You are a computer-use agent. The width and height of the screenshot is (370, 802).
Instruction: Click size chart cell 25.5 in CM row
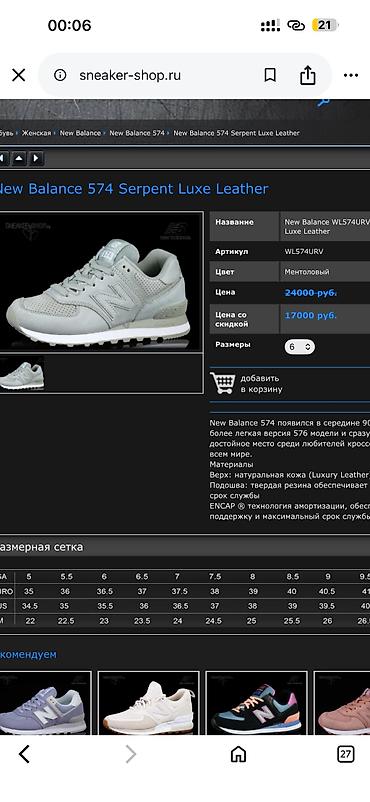click(x=292, y=620)
